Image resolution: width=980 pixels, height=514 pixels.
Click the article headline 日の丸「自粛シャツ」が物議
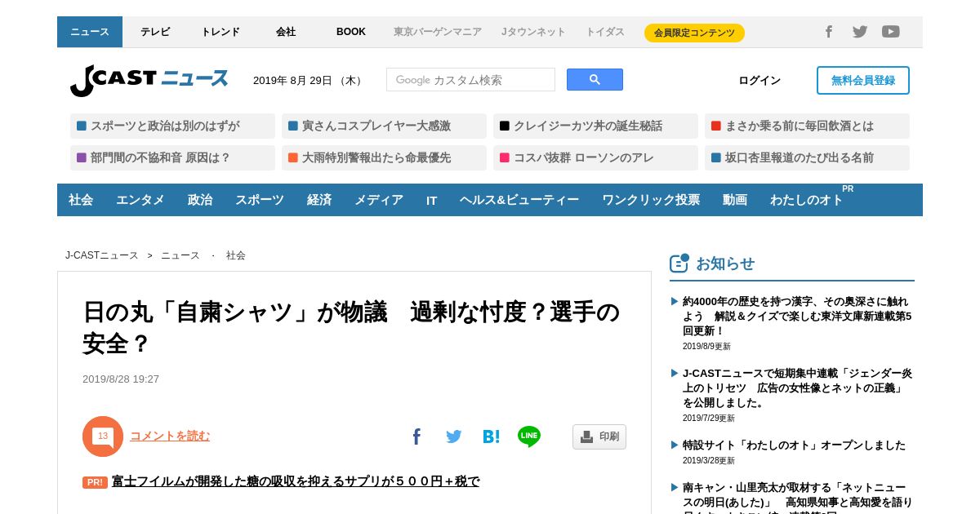351,327
